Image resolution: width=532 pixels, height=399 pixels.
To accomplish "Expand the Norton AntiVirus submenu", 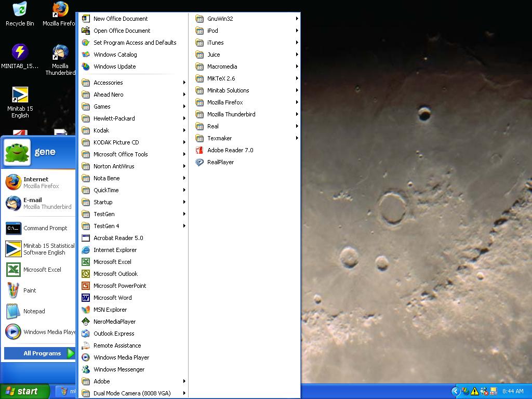I will 184,166.
